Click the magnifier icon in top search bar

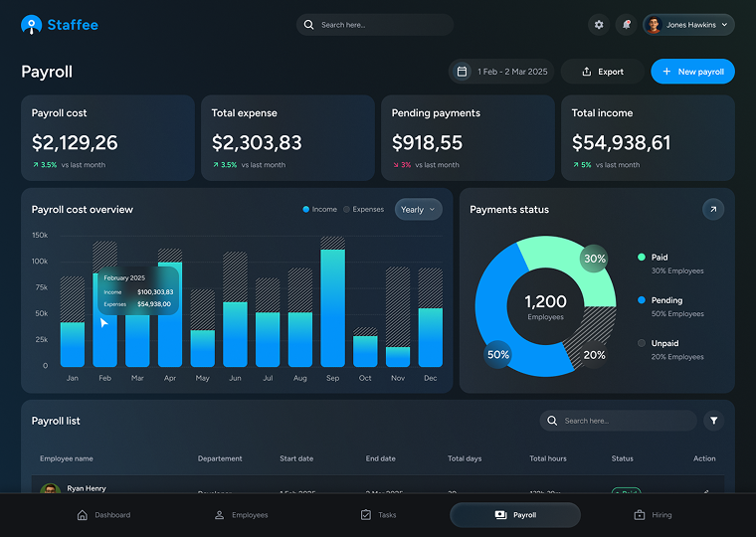click(x=308, y=25)
